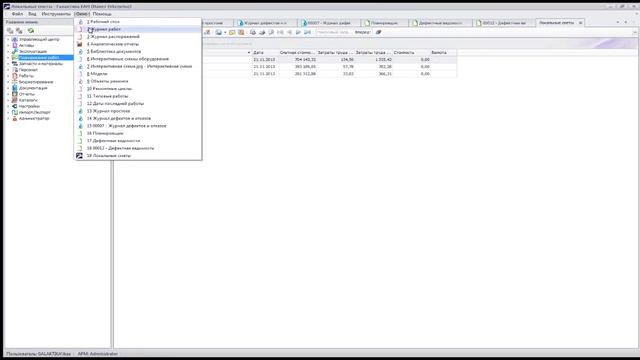
Task: Click the Валюта column header
Action: point(443,53)
